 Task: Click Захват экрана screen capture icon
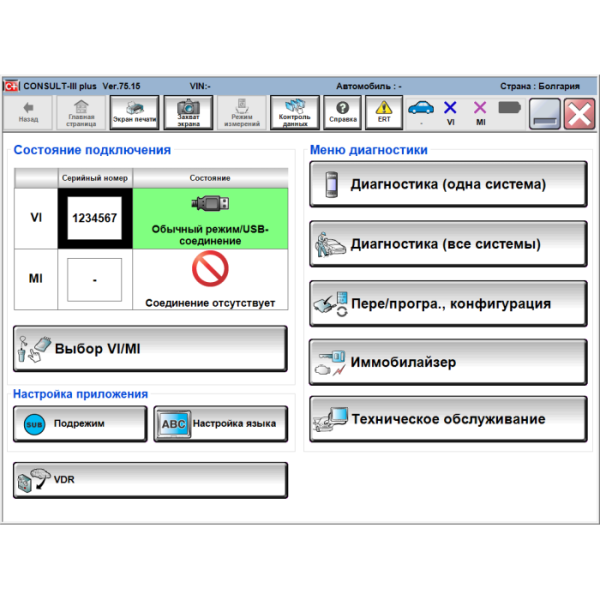(188, 111)
